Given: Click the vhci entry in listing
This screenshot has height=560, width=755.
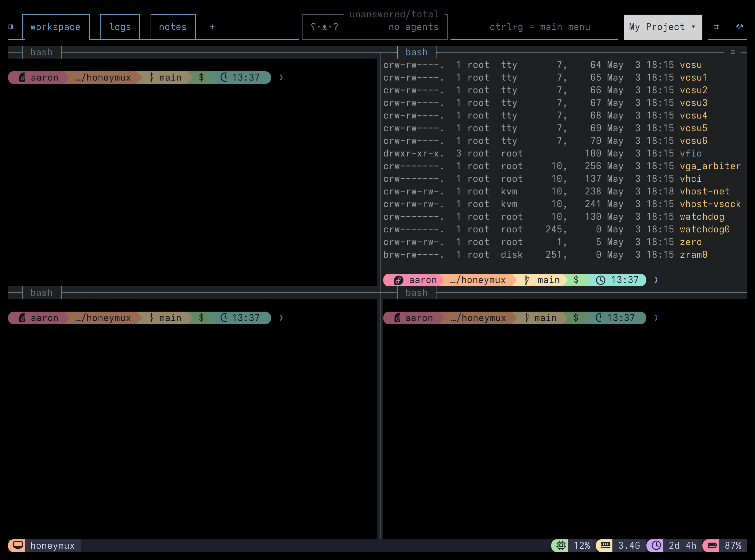Looking at the screenshot, I should click(x=691, y=179).
